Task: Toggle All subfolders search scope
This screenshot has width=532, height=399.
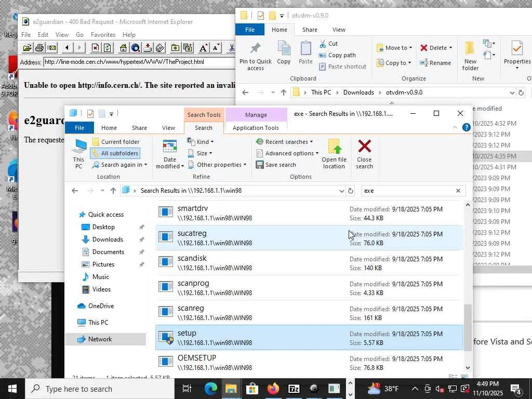Action: pyautogui.click(x=115, y=153)
